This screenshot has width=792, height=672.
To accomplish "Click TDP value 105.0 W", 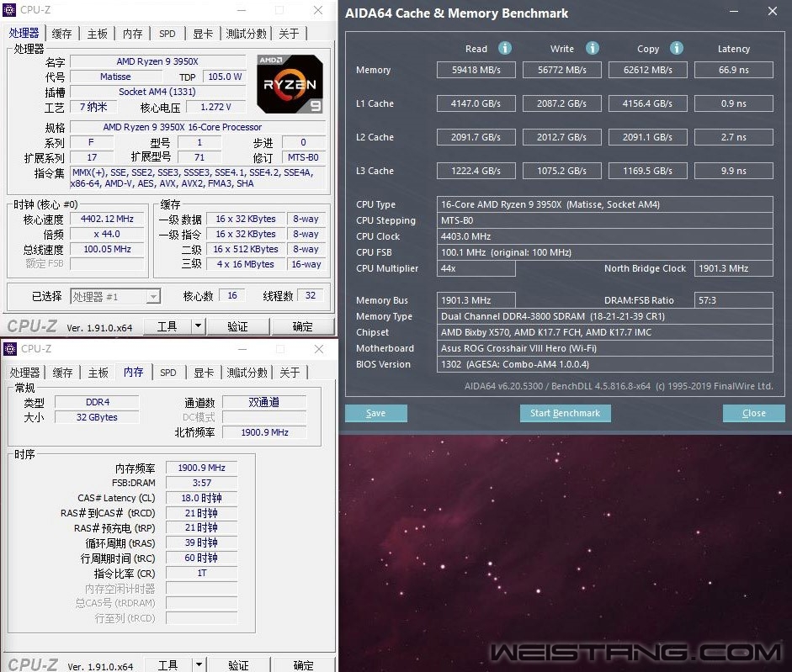I will click(x=224, y=77).
